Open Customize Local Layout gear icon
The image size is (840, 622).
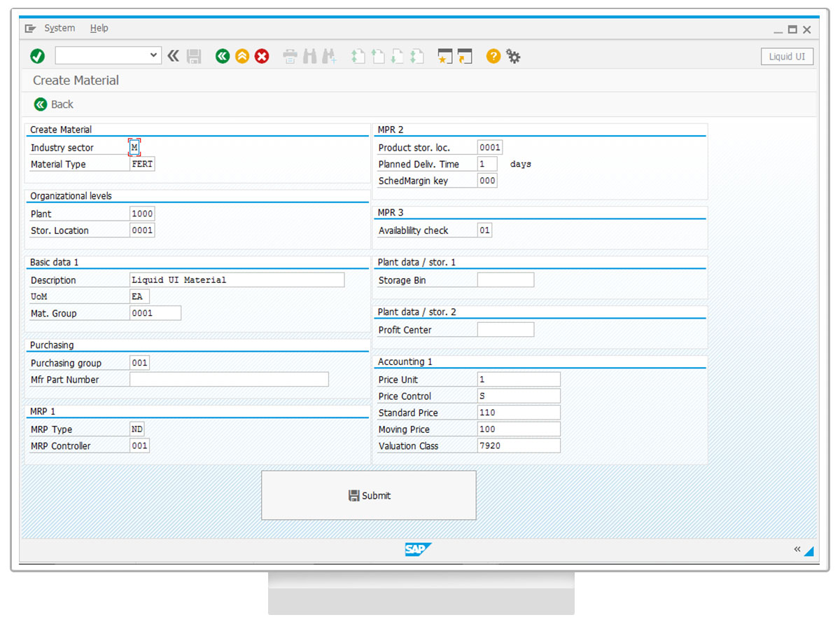coord(514,56)
